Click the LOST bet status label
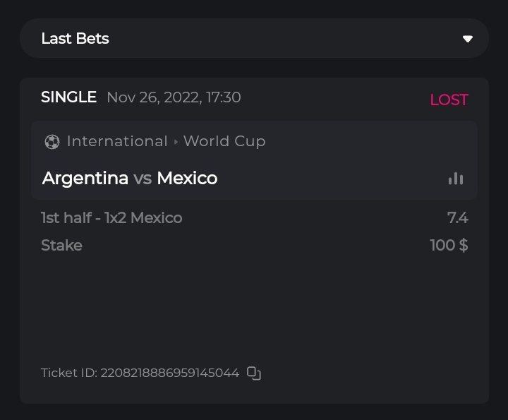 (x=449, y=100)
